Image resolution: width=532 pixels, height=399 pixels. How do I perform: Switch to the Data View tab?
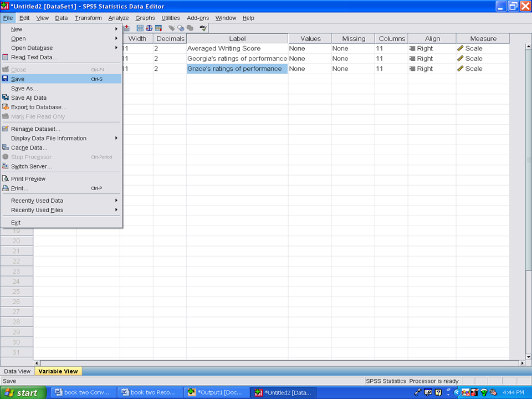17,371
